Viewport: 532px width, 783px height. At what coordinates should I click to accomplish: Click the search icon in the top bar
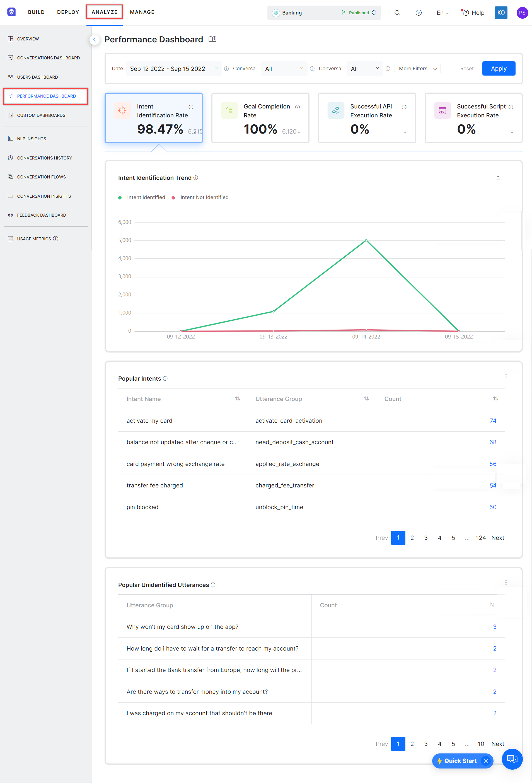coord(397,13)
